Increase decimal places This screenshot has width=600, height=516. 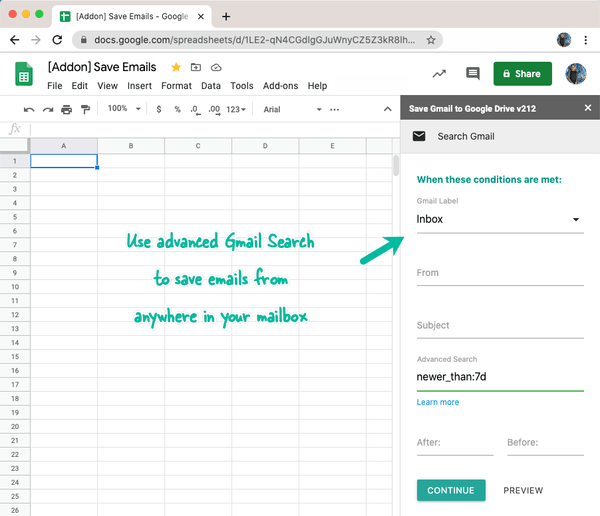coord(214,110)
